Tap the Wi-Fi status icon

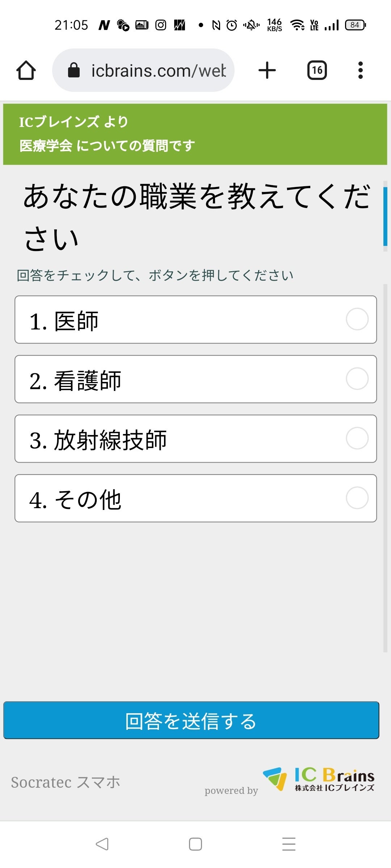pos(298,25)
